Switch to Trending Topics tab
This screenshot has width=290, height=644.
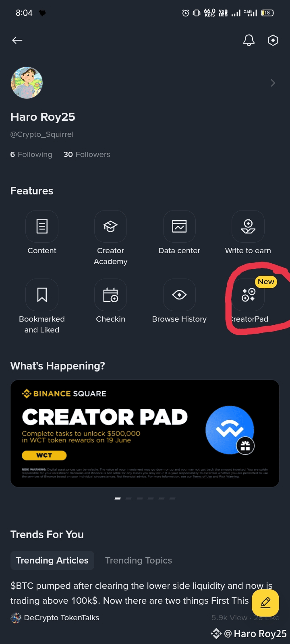coord(139,560)
